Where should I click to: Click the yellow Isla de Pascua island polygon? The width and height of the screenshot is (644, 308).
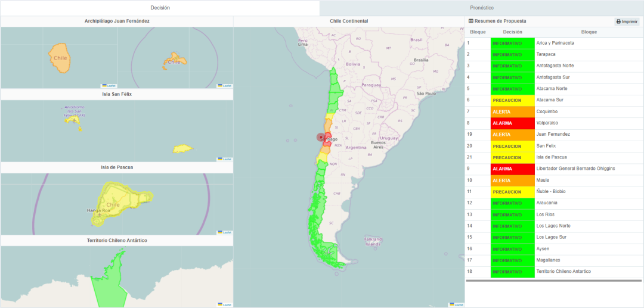tap(119, 203)
